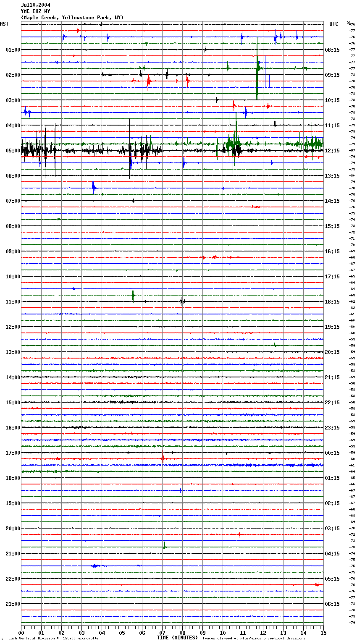
Task: Click the 22:00 MST time label
Action: pyautogui.click(x=13, y=579)
